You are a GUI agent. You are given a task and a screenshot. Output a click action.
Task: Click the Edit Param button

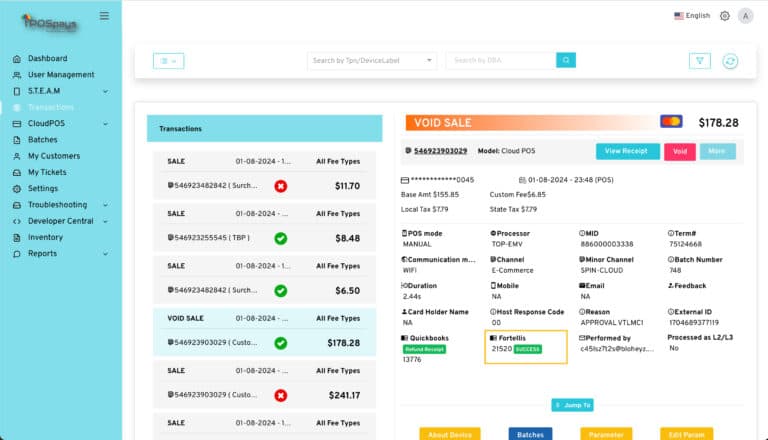click(686, 434)
